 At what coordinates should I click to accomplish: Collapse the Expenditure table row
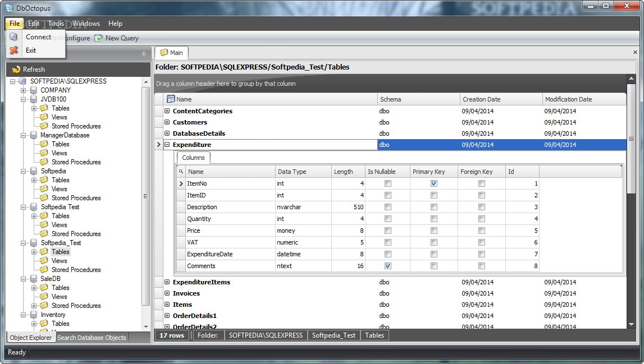(x=167, y=145)
